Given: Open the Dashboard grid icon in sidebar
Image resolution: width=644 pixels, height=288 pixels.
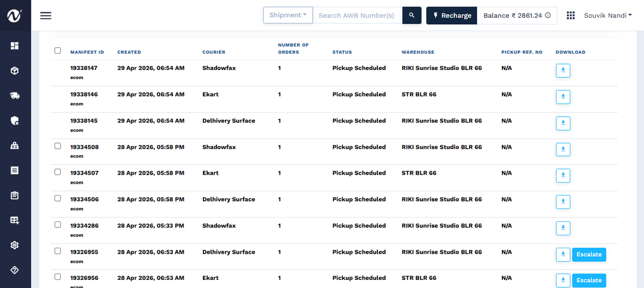Looking at the screenshot, I should (x=14, y=46).
